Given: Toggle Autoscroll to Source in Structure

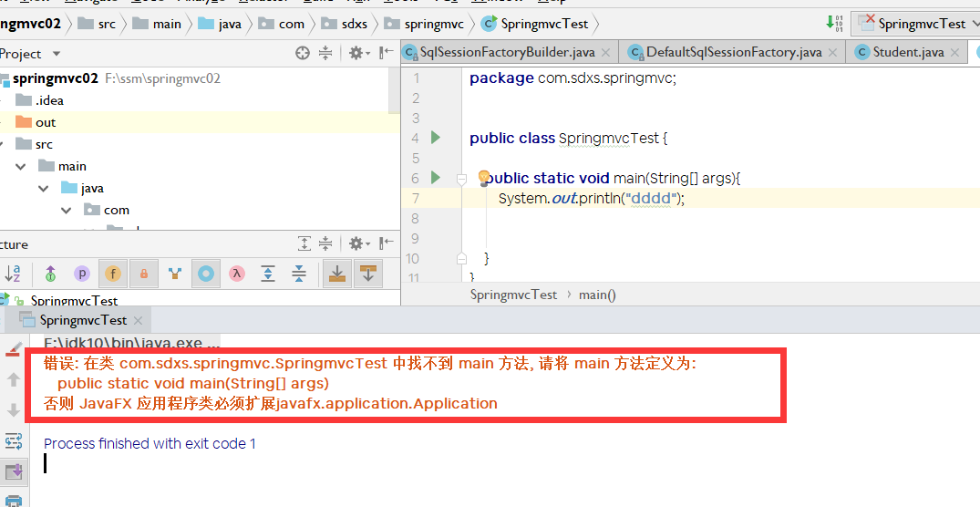Looking at the screenshot, I should point(337,274).
